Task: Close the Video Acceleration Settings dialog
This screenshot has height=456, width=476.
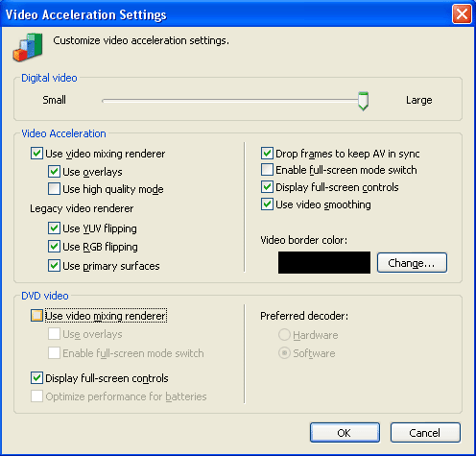Action: tap(462, 14)
